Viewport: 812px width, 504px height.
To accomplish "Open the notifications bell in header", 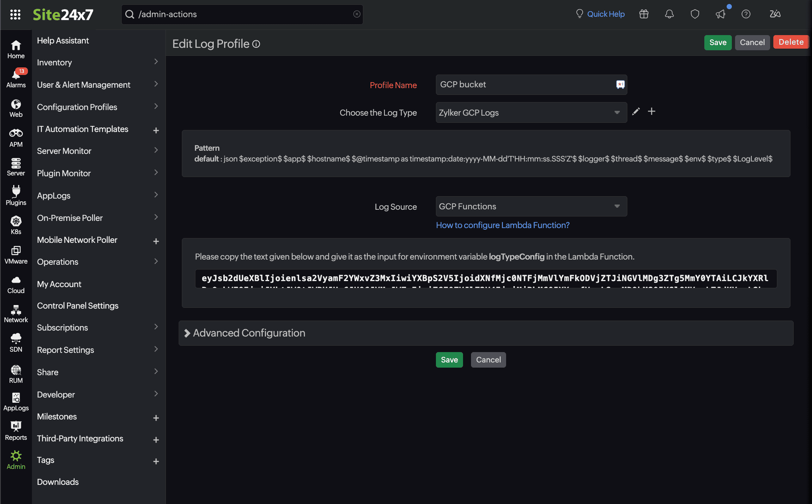I will click(x=669, y=14).
